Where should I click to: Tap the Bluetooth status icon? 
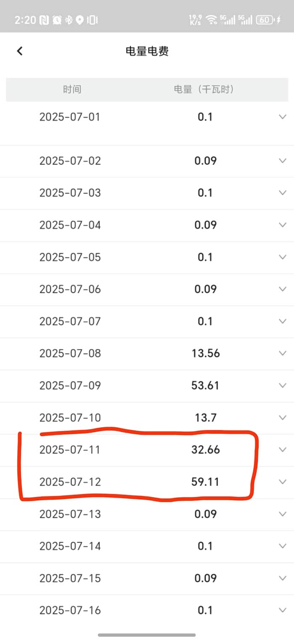(68, 20)
